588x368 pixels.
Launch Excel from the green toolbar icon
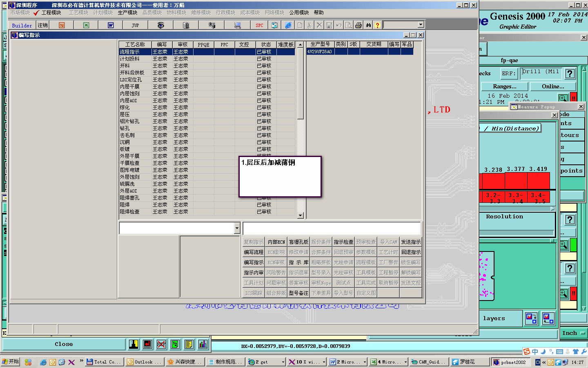[86, 25]
